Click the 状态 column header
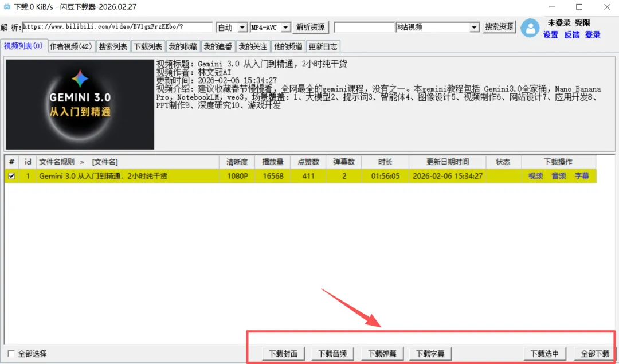 click(504, 162)
